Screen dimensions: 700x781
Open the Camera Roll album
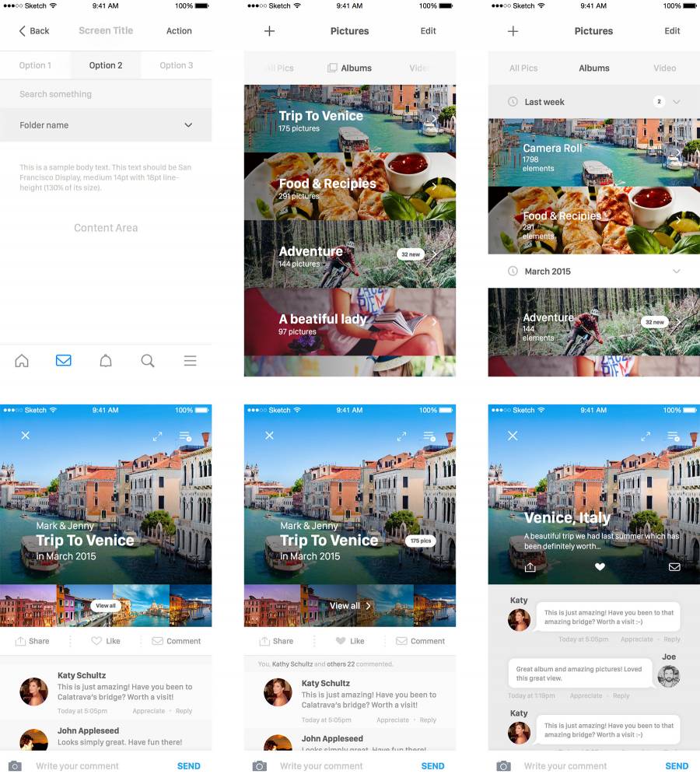click(x=593, y=152)
